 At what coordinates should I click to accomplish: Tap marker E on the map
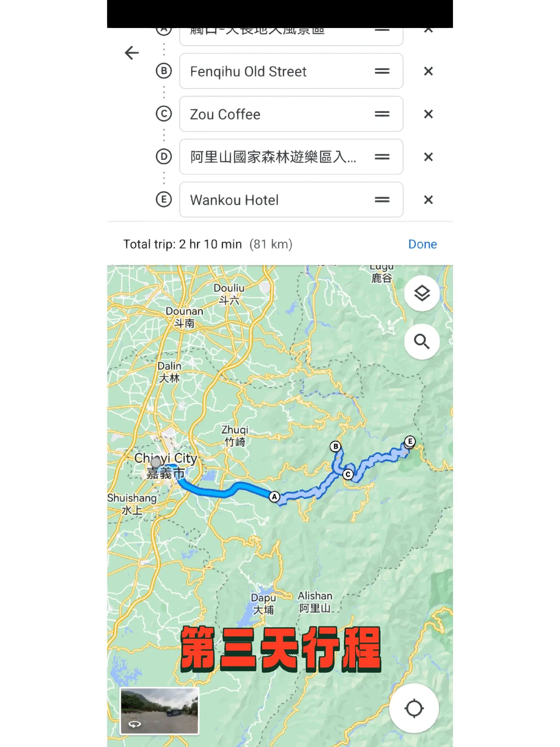[410, 441]
